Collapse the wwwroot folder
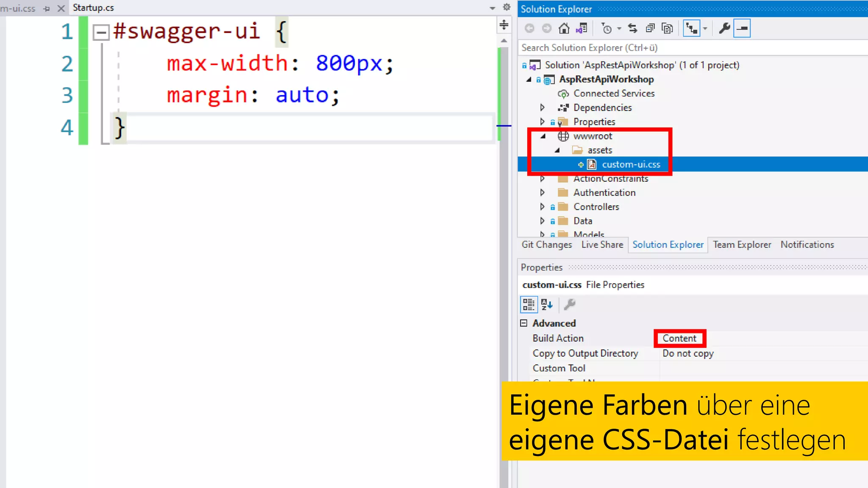Viewport: 868px width, 488px height. [543, 136]
